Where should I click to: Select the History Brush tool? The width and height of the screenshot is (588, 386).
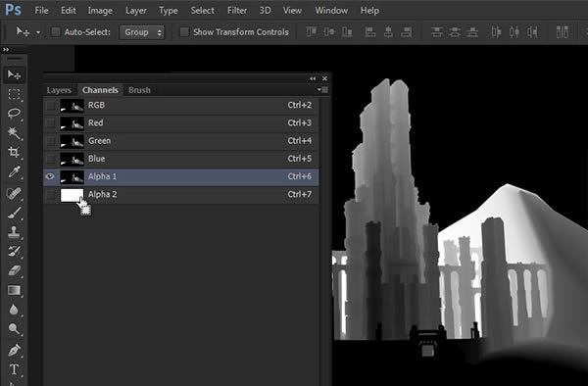coord(15,251)
